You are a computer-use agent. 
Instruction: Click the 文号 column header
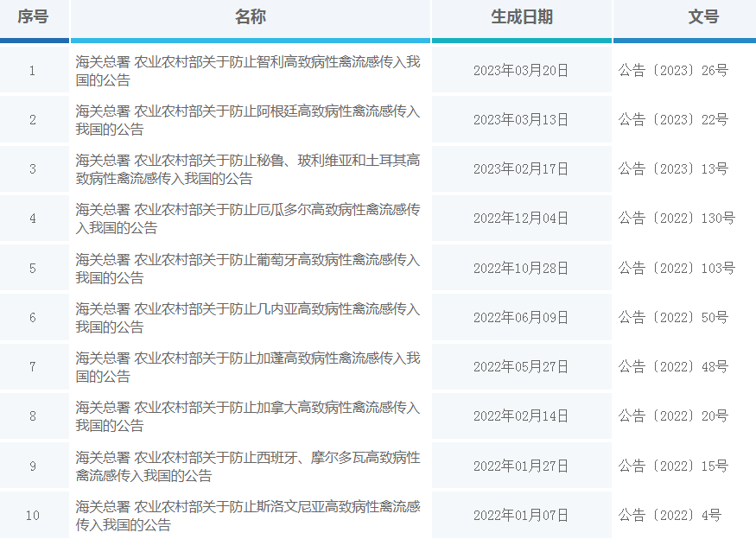[x=685, y=17]
